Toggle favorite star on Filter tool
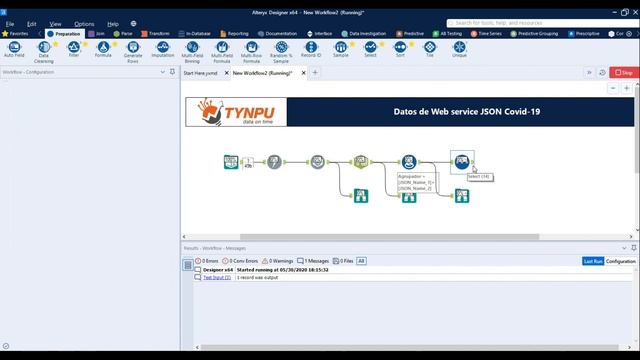Viewport: 640px width, 360px height. [85, 44]
